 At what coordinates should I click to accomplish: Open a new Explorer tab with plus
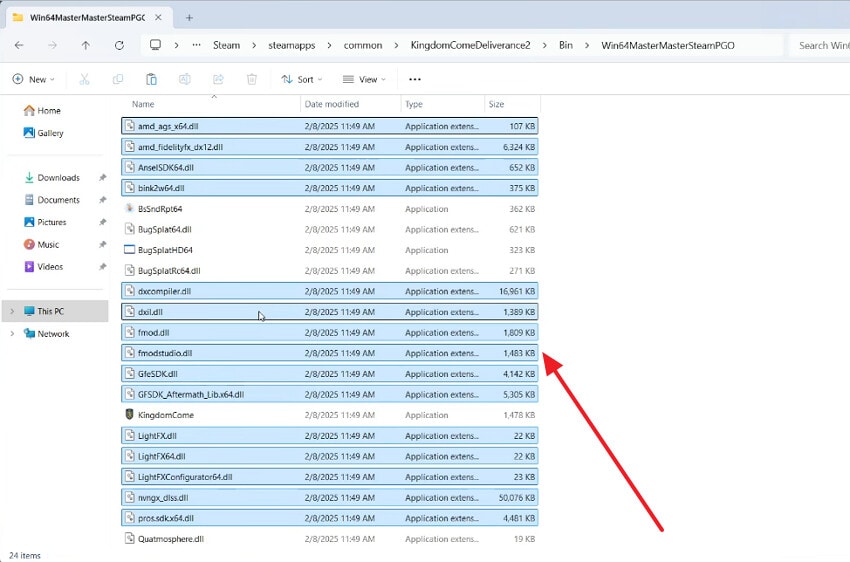coord(189,18)
